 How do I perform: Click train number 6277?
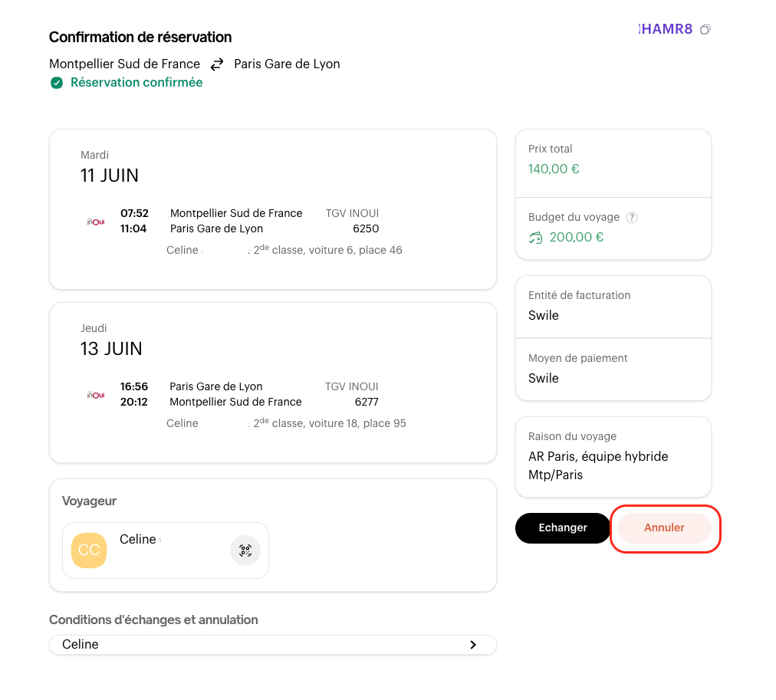[x=366, y=402]
